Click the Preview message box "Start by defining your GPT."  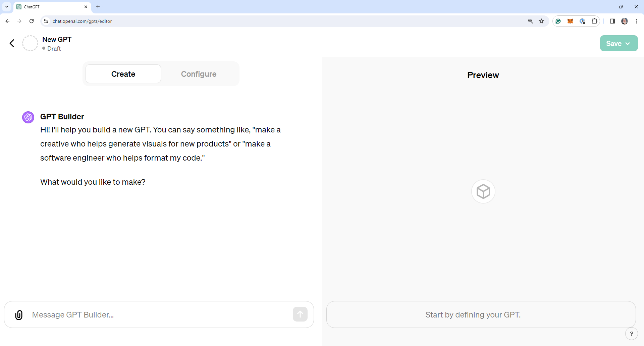pos(481,314)
